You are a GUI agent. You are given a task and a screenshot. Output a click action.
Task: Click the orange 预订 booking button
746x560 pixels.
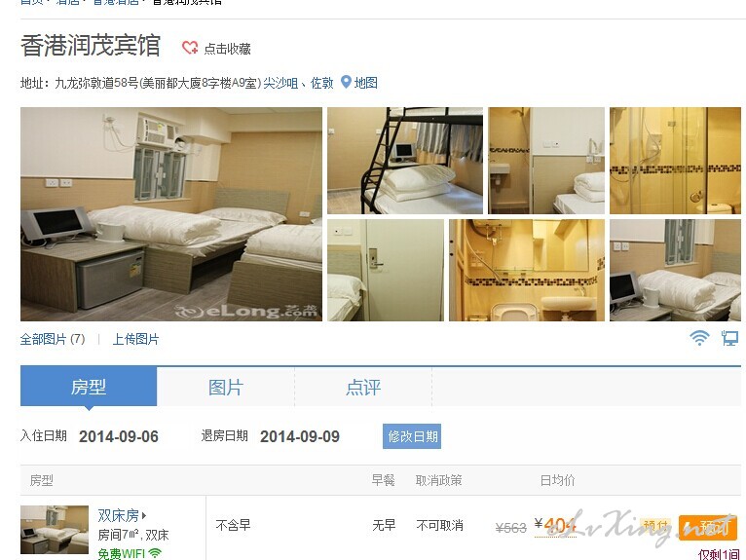tap(708, 527)
